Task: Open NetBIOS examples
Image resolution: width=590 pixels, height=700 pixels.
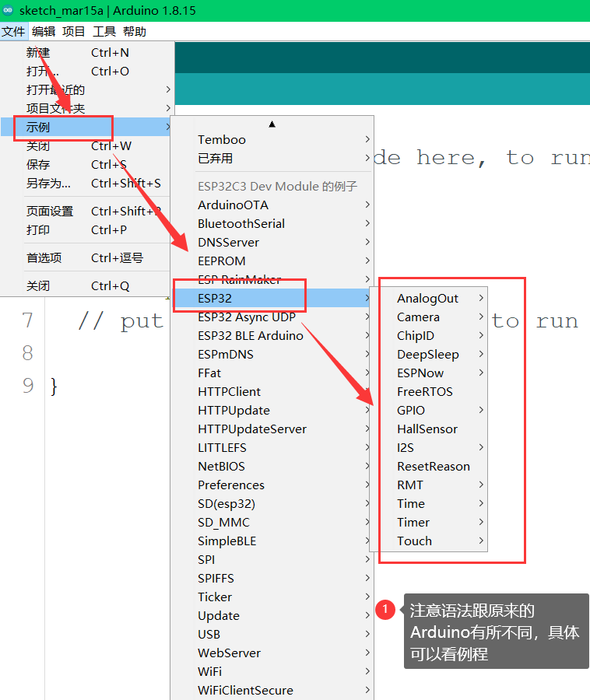Action: pos(272,467)
